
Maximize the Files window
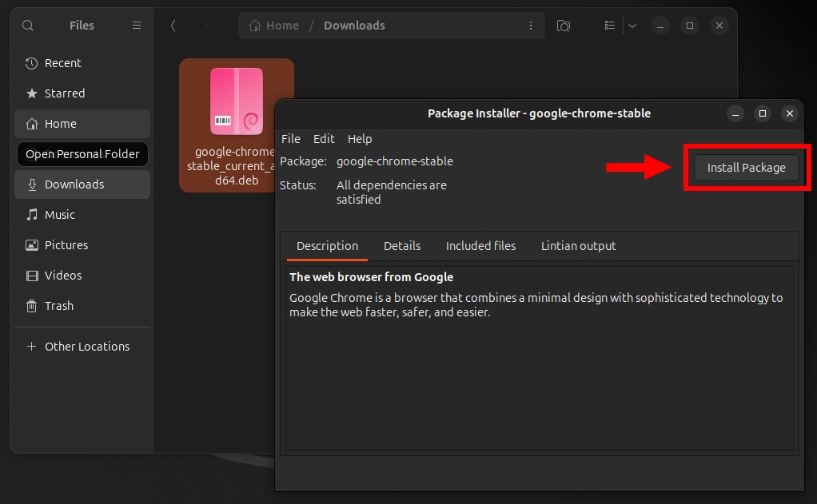tap(690, 26)
